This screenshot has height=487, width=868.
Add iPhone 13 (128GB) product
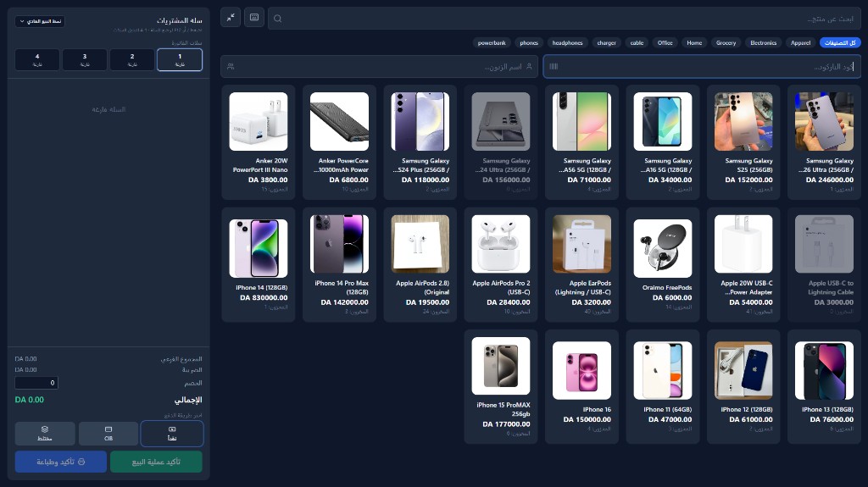[x=824, y=387]
